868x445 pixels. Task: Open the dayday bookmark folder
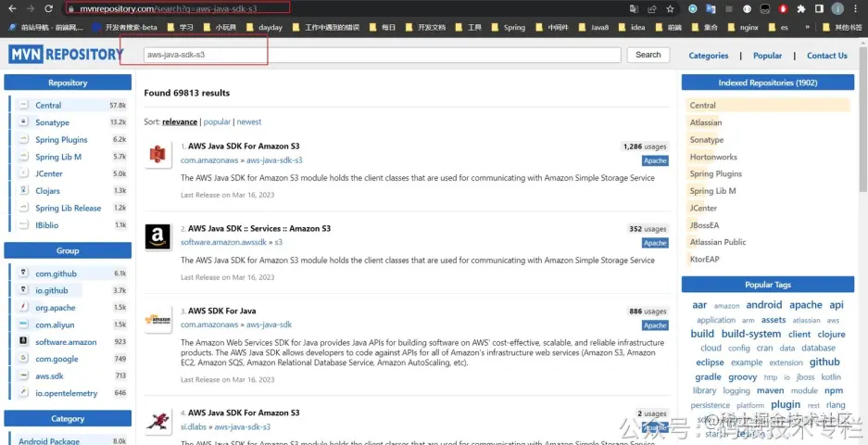pyautogui.click(x=264, y=27)
